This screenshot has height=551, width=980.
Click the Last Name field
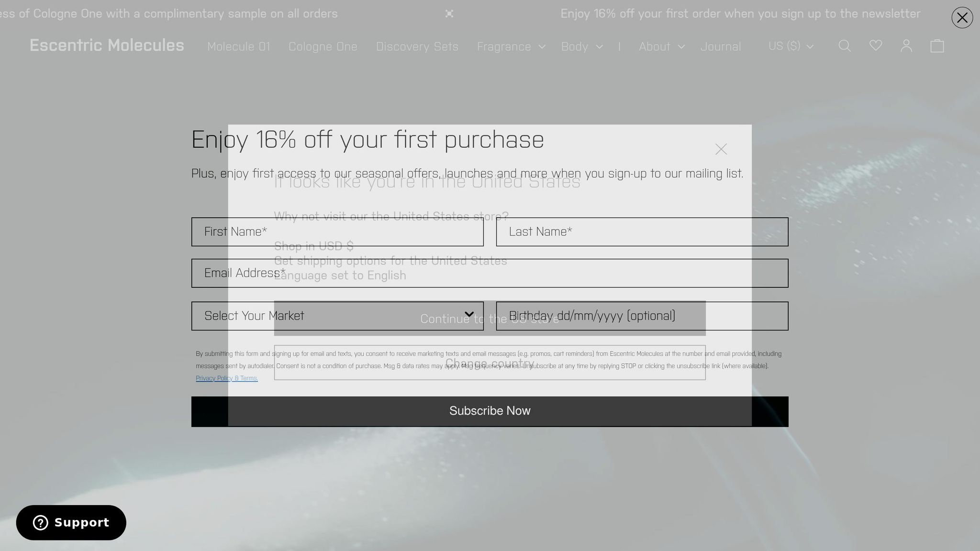point(642,232)
